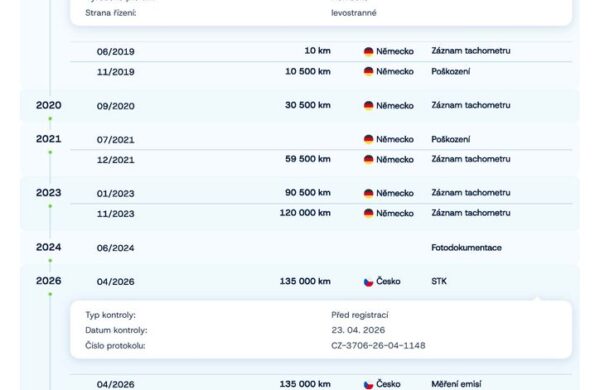
Task: Click the Měření emisí record
Action: (321, 384)
